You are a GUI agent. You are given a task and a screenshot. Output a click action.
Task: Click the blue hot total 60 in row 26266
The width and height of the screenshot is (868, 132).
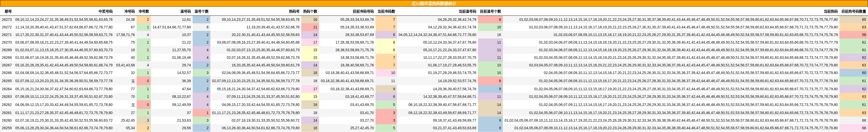854,73
